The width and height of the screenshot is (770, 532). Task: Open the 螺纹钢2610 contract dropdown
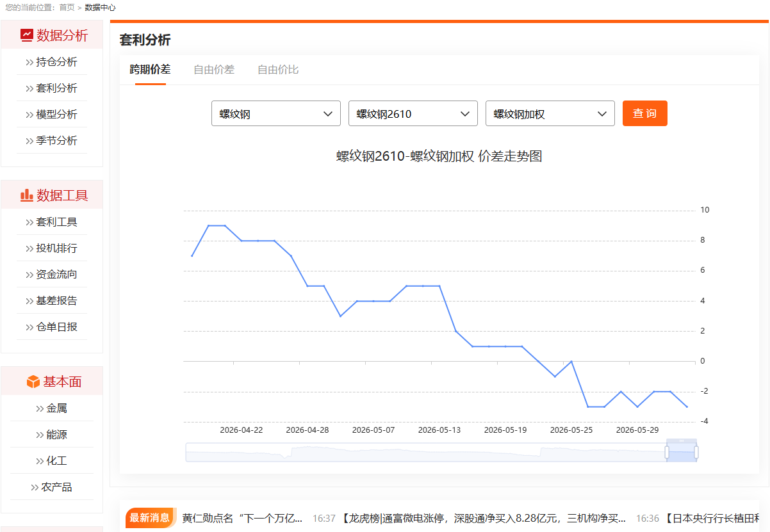[x=413, y=113]
